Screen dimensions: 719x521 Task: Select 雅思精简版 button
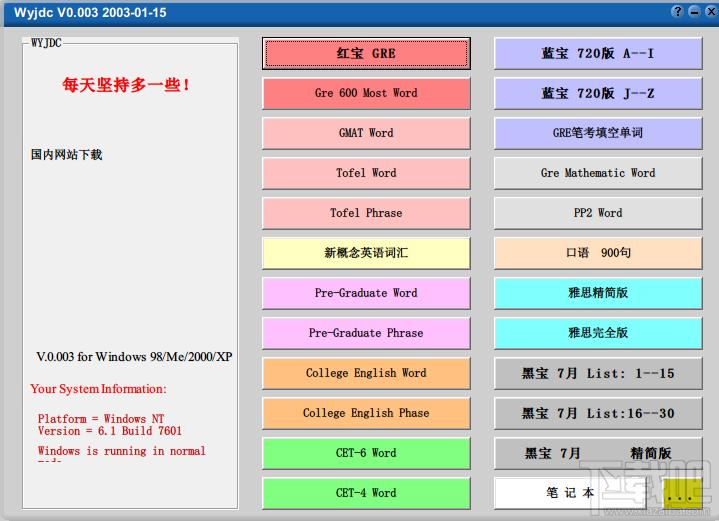[598, 293]
